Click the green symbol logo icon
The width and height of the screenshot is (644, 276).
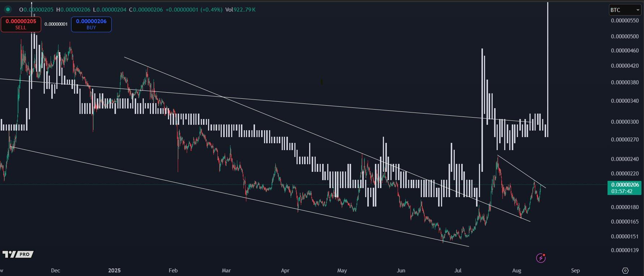[x=8, y=9]
